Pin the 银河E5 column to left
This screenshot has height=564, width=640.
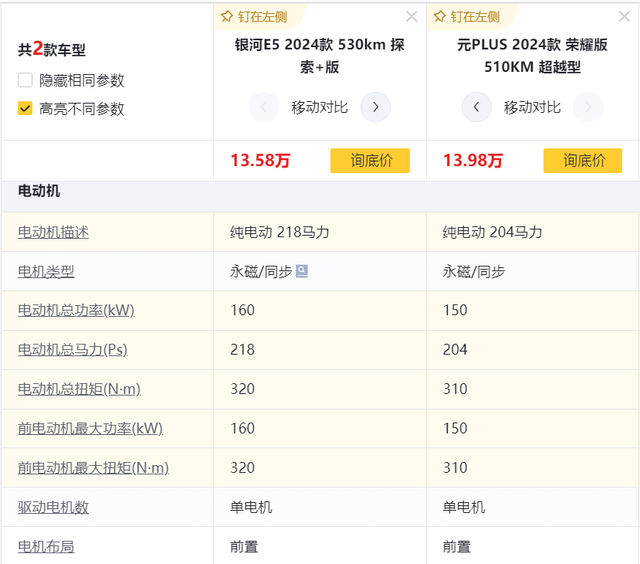pos(252,16)
